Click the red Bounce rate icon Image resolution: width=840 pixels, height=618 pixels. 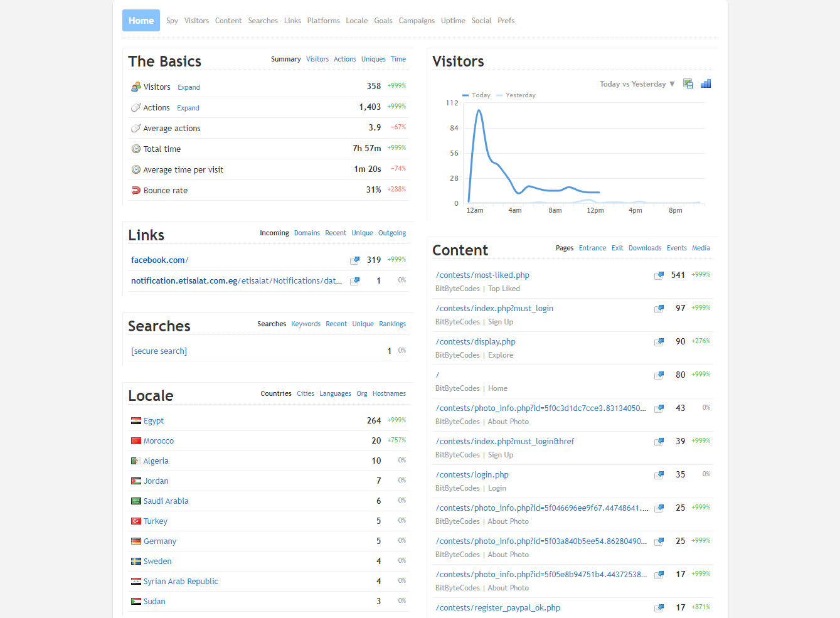tap(136, 190)
